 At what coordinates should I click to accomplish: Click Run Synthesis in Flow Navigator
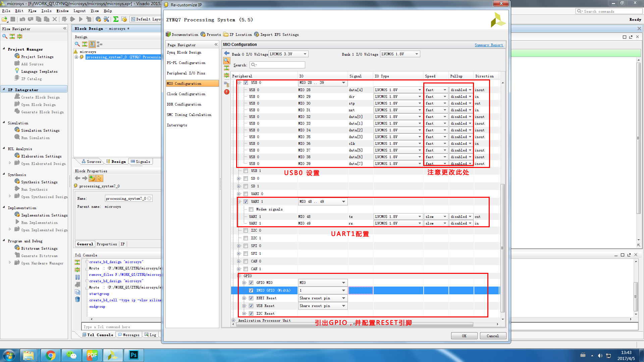[31, 189]
